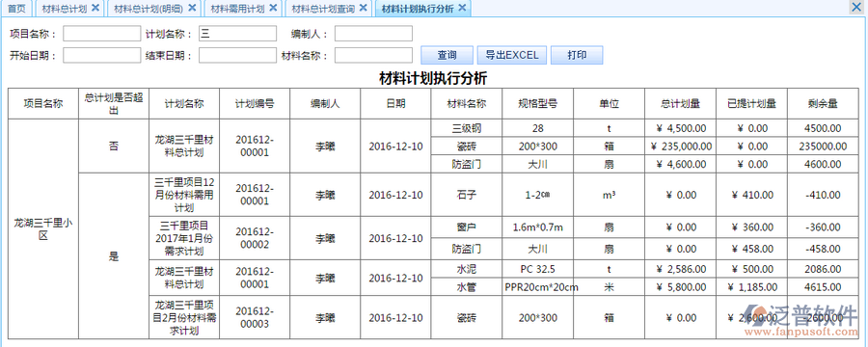Click the 打印 button
This screenshot has height=347, width=868.
[577, 55]
